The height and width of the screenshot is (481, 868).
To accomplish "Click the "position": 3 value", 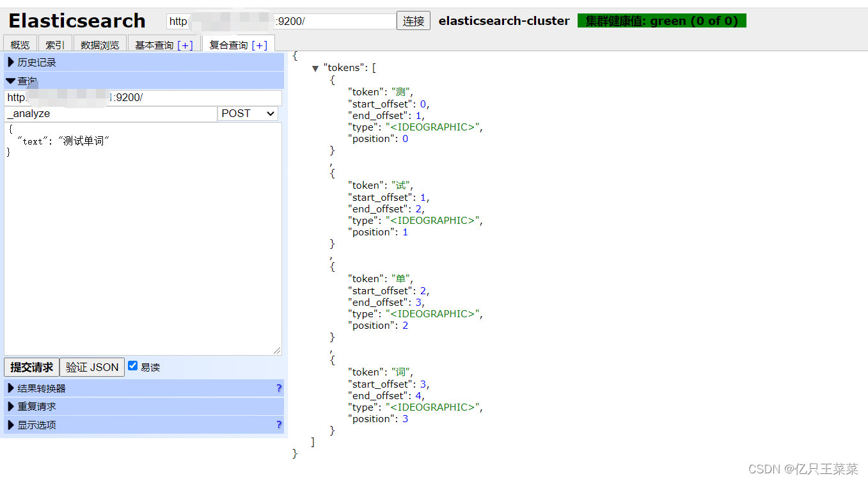I will [406, 419].
